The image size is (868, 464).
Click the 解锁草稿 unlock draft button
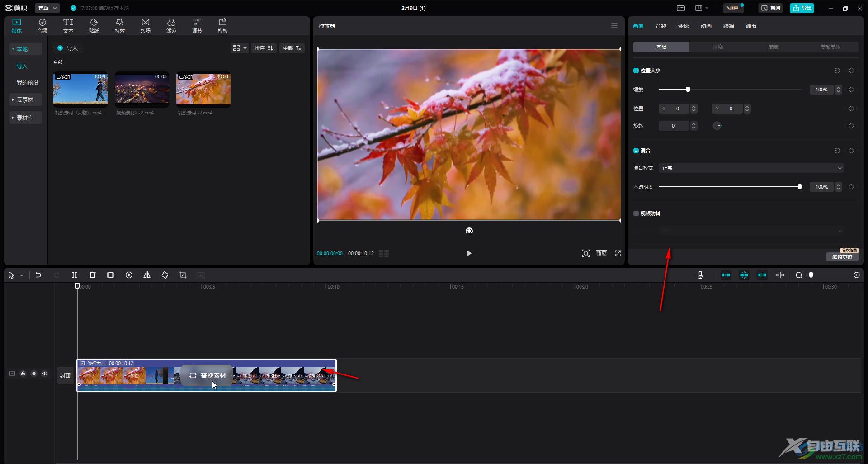click(x=842, y=257)
